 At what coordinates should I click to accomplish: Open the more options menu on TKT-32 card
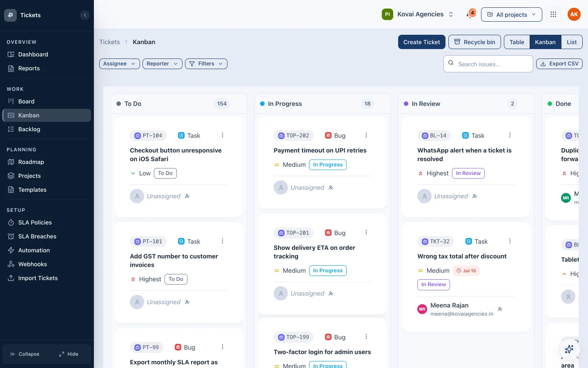510,241
